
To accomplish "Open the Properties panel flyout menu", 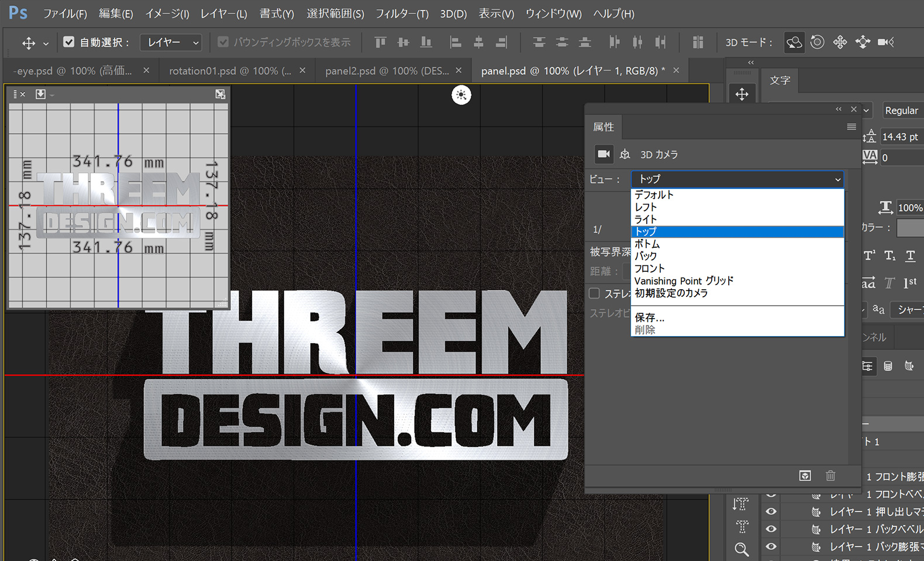I will pyautogui.click(x=851, y=127).
